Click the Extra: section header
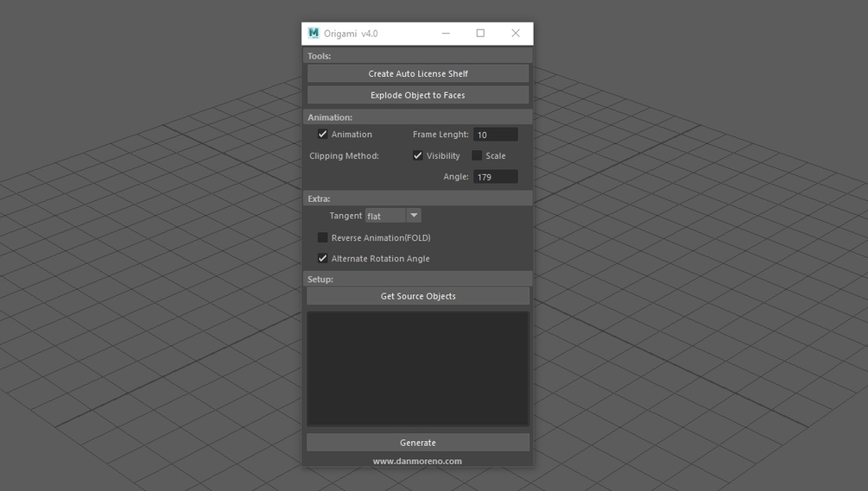868x491 pixels. tap(417, 198)
